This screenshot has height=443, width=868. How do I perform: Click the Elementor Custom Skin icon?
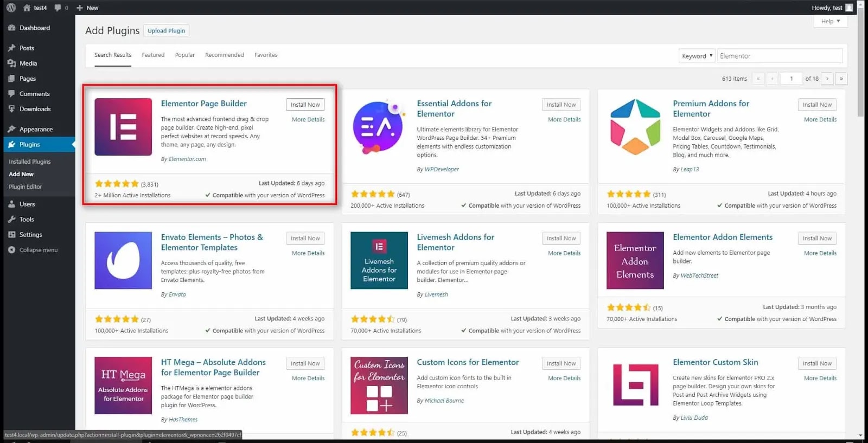635,386
